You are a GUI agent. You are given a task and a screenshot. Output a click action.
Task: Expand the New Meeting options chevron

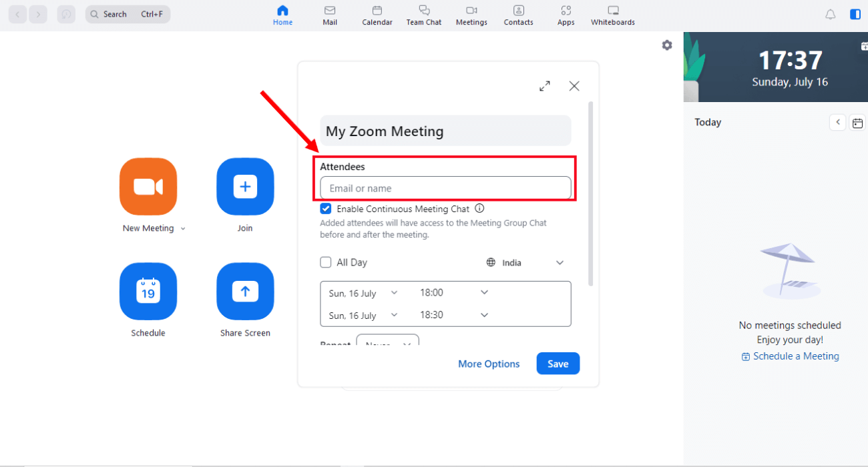click(x=183, y=229)
